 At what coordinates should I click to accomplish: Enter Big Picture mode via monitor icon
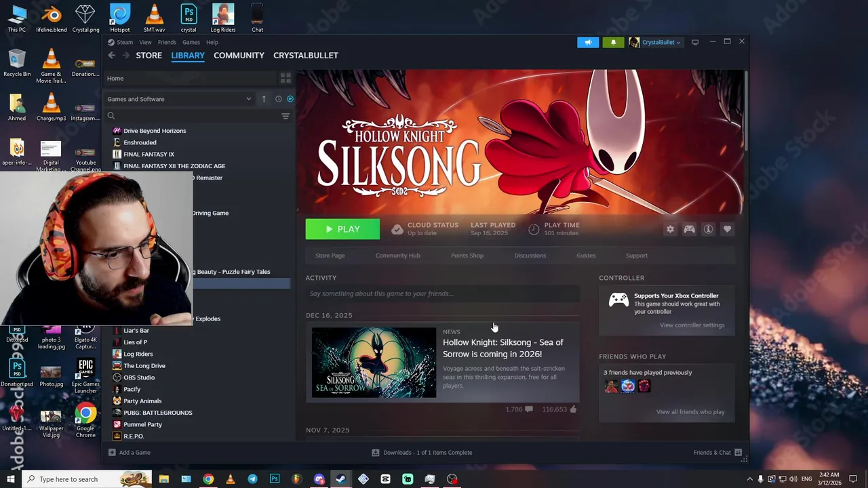coord(695,42)
